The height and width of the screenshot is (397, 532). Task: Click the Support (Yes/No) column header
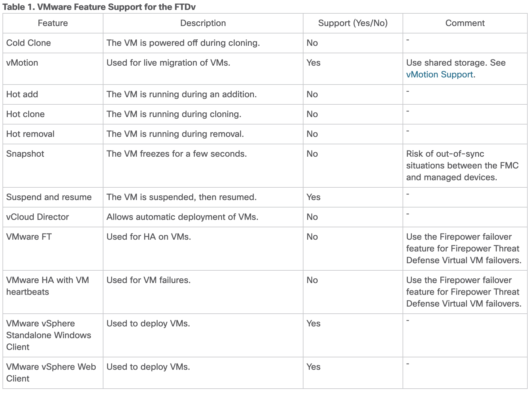click(x=353, y=23)
